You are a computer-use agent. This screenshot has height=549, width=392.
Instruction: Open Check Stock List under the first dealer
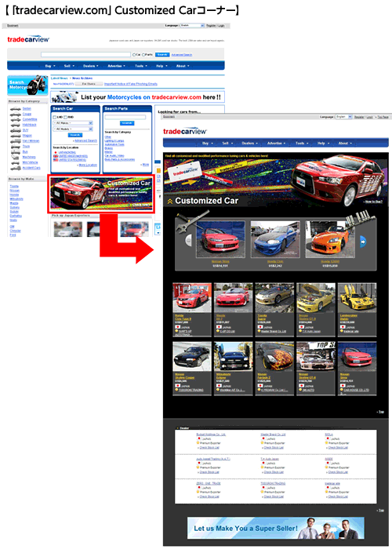point(209,448)
